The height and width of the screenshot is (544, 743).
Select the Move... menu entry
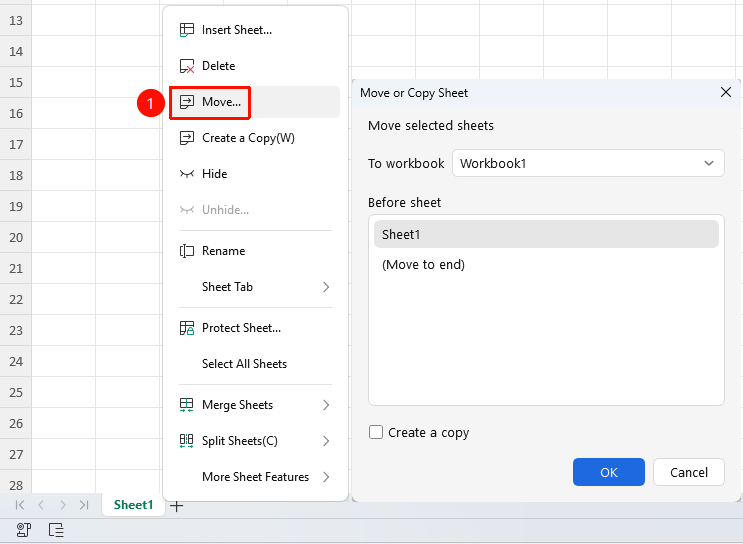click(255, 102)
